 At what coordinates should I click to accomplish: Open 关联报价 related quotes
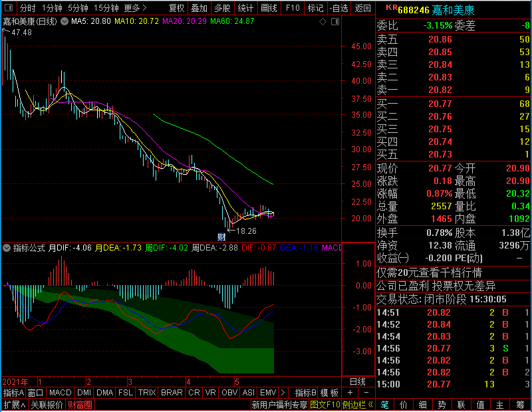point(47,405)
